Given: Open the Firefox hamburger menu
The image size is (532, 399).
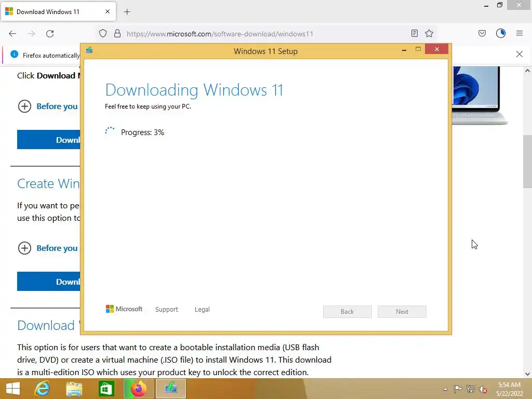Looking at the screenshot, I should [520, 33].
